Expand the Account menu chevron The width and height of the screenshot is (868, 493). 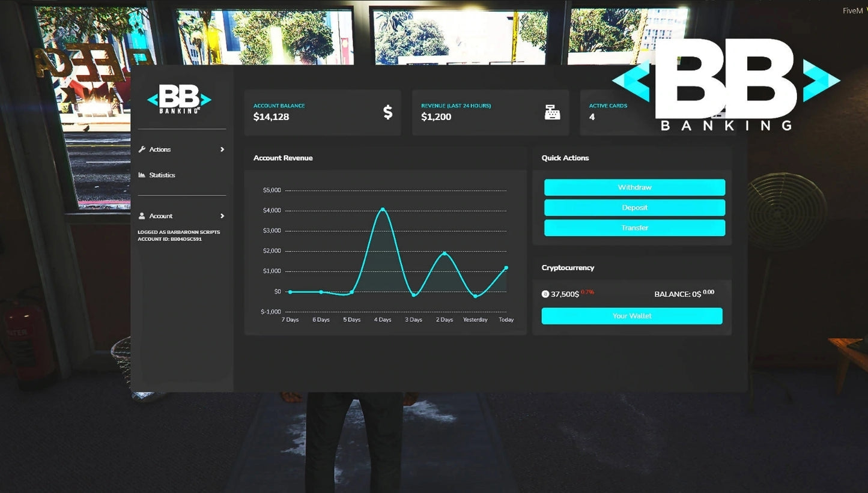pos(222,216)
